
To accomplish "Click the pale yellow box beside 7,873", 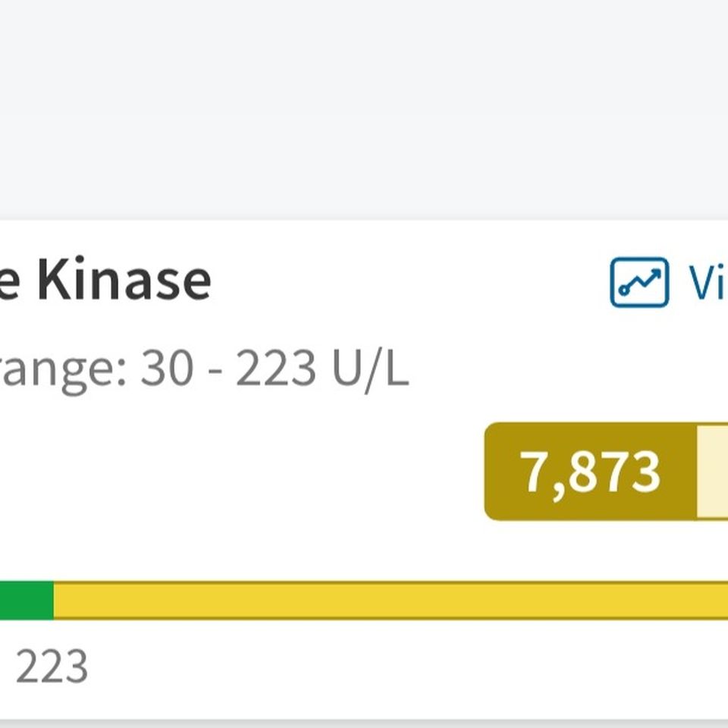I will (712, 472).
